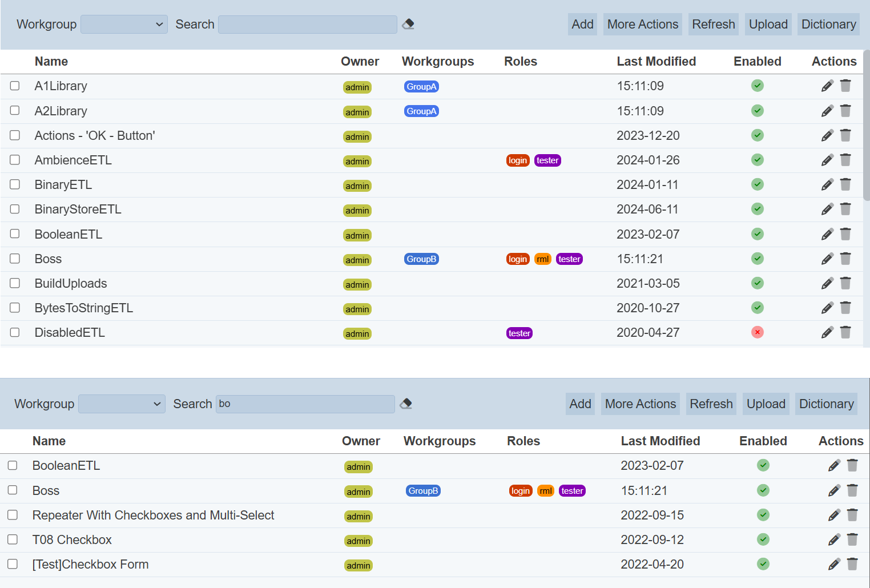This screenshot has width=870, height=588.
Task: Delete the AmbienceETL row via trash icon
Action: [845, 160]
